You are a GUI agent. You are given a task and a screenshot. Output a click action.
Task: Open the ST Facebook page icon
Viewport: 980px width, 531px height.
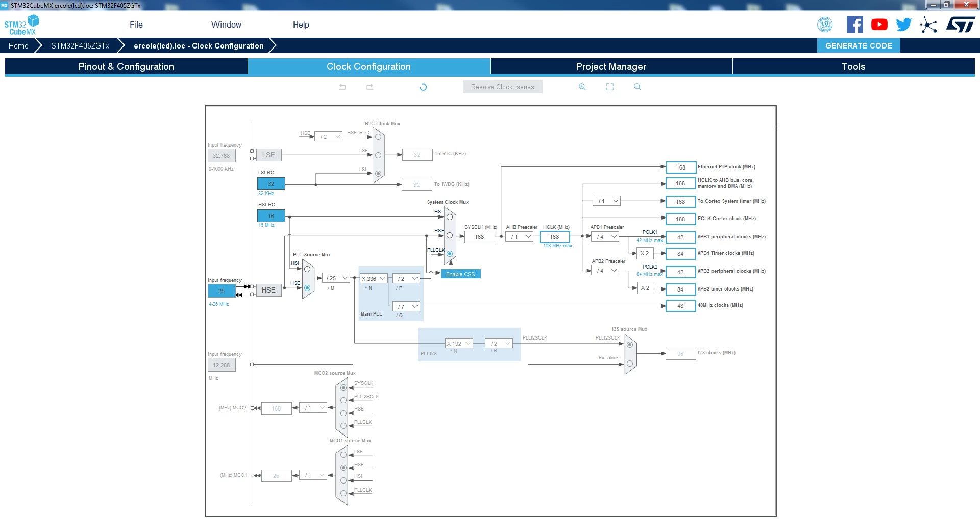tap(855, 25)
